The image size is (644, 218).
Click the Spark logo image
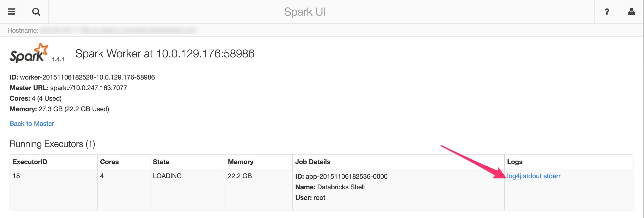(x=29, y=53)
